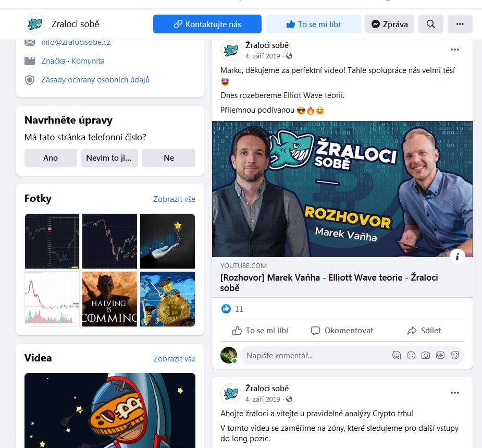Open the Halving is Comming photo
The width and height of the screenshot is (482, 448).
[x=110, y=299]
